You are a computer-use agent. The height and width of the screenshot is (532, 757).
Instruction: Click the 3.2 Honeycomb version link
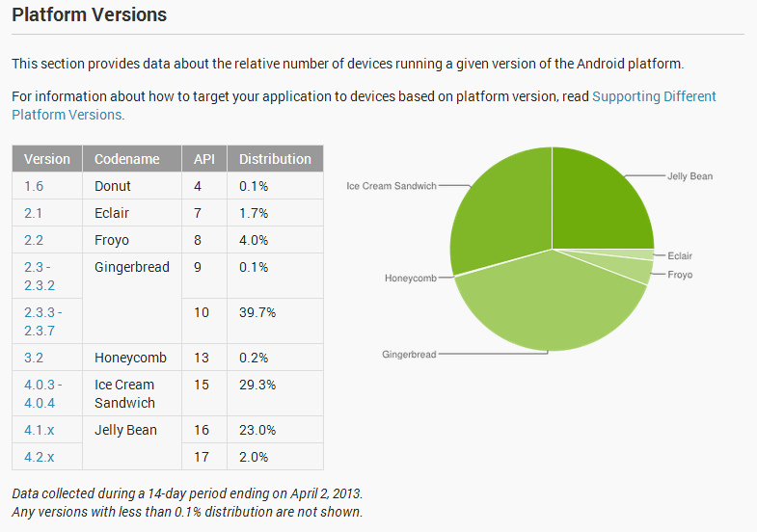[x=34, y=358]
